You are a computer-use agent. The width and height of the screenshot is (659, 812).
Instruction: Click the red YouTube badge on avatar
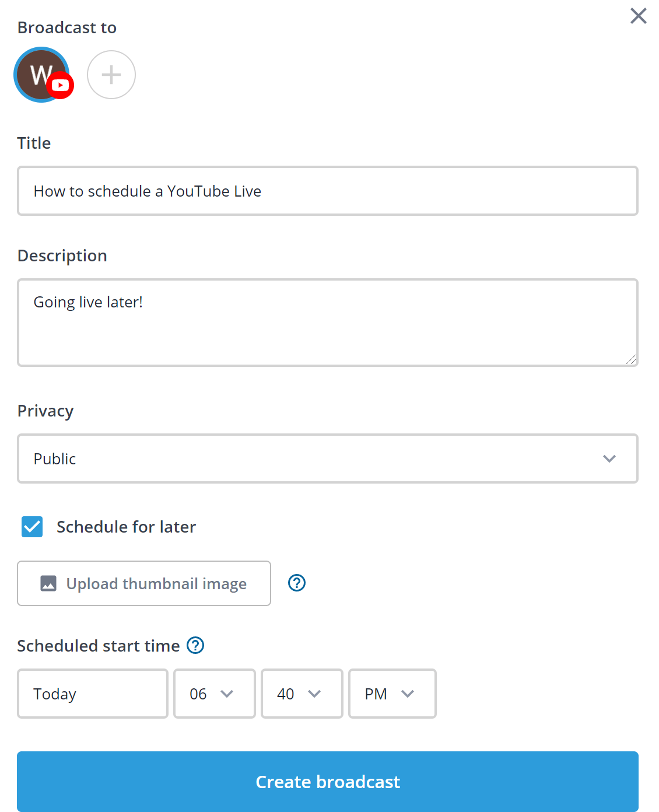[x=60, y=85]
